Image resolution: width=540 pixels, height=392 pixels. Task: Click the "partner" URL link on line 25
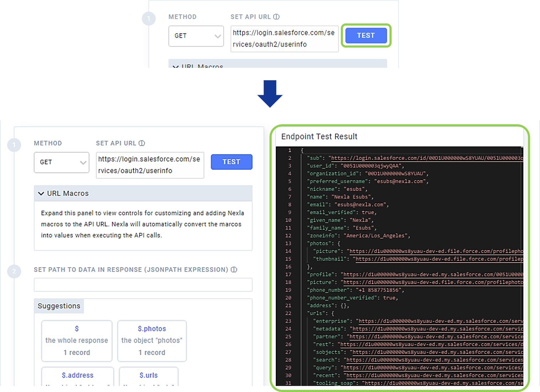point(436,337)
